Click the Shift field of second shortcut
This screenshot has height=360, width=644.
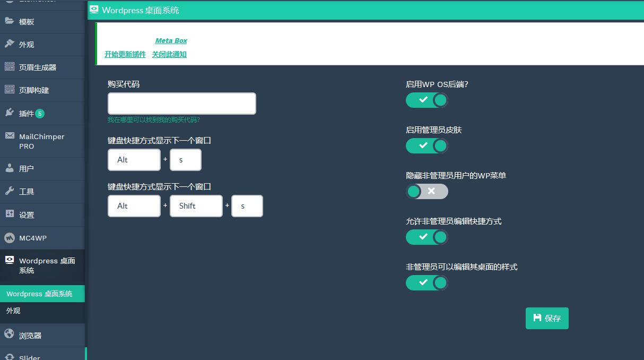[196, 206]
